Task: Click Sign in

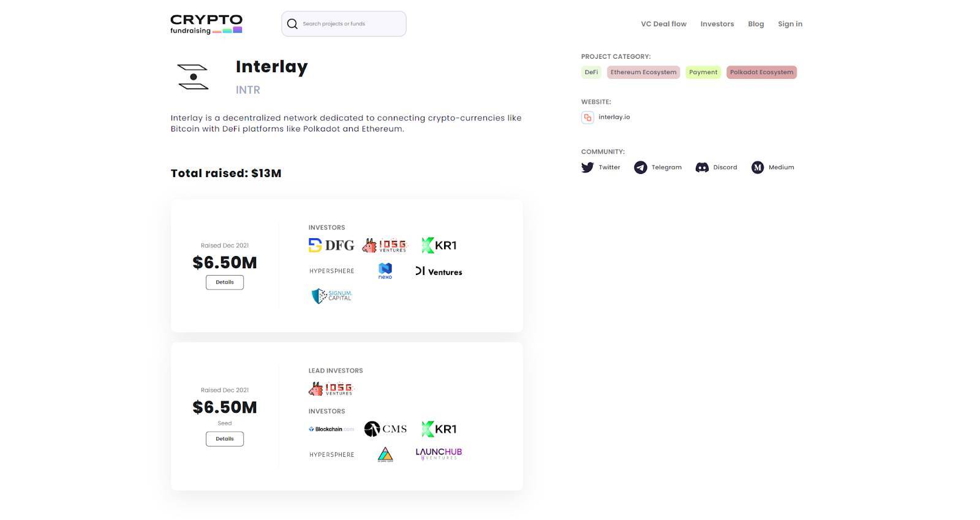Action: [x=790, y=24]
